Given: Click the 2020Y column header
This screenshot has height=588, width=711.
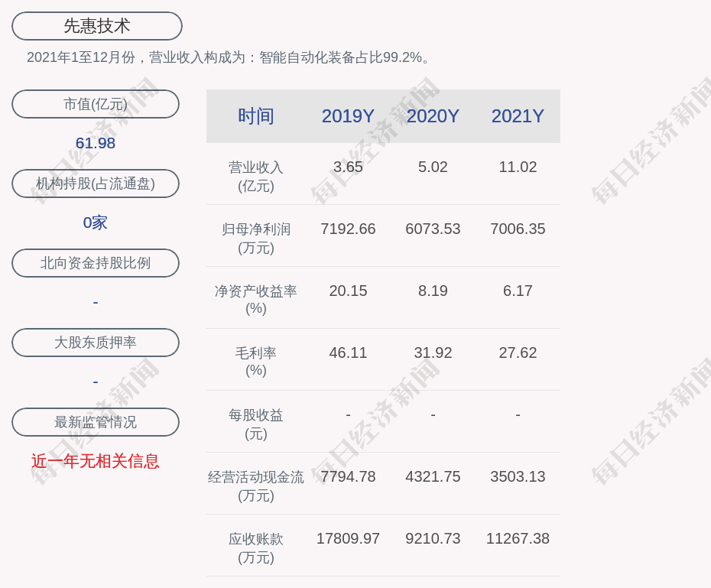Looking at the screenshot, I should 433,116.
